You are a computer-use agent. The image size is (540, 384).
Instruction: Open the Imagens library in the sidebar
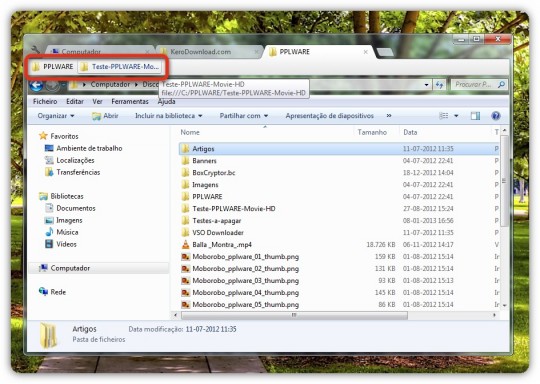click(69, 220)
